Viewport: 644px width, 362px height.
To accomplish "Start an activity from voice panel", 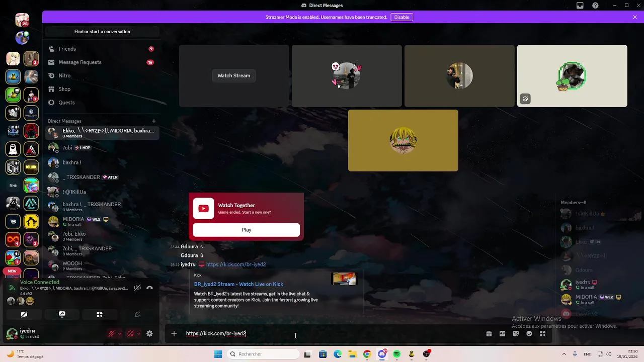I will click(x=100, y=314).
